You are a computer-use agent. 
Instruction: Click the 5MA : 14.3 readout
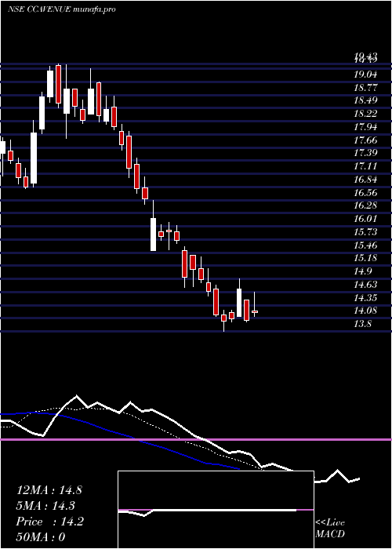(x=45, y=506)
